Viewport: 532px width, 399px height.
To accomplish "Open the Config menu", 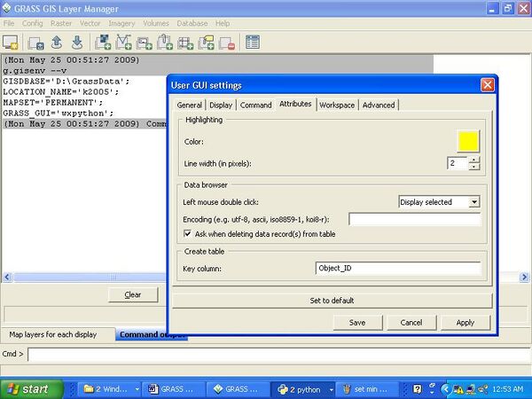I will point(33,23).
